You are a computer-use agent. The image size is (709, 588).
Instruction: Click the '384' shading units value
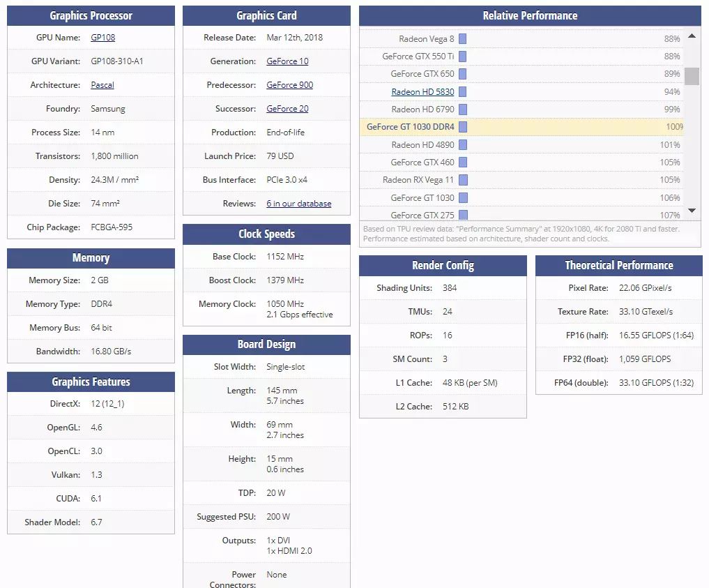click(x=450, y=288)
